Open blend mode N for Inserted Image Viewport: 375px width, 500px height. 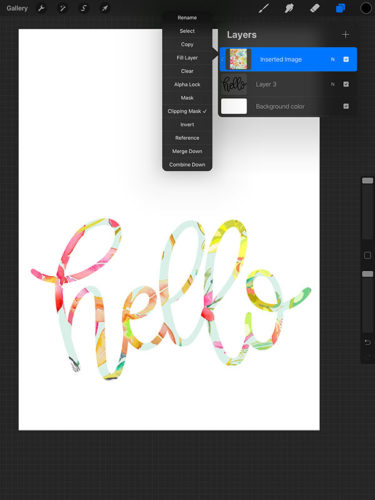[x=332, y=59]
